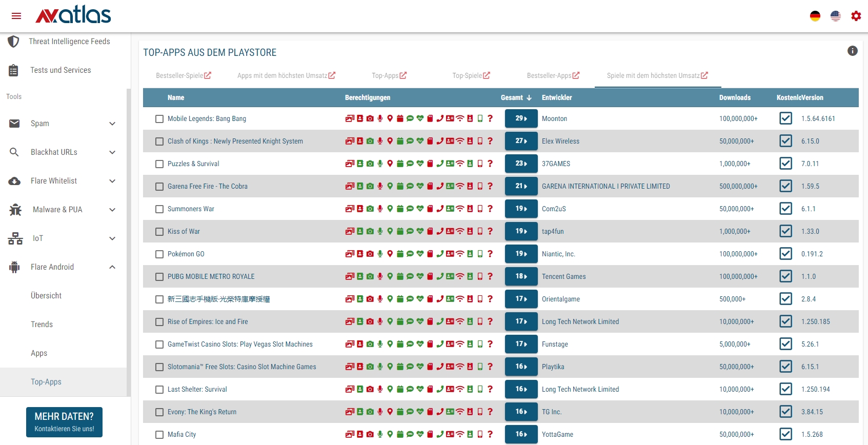Switch language with US flag icon
Image resolution: width=868 pixels, height=445 pixels.
coord(836,16)
